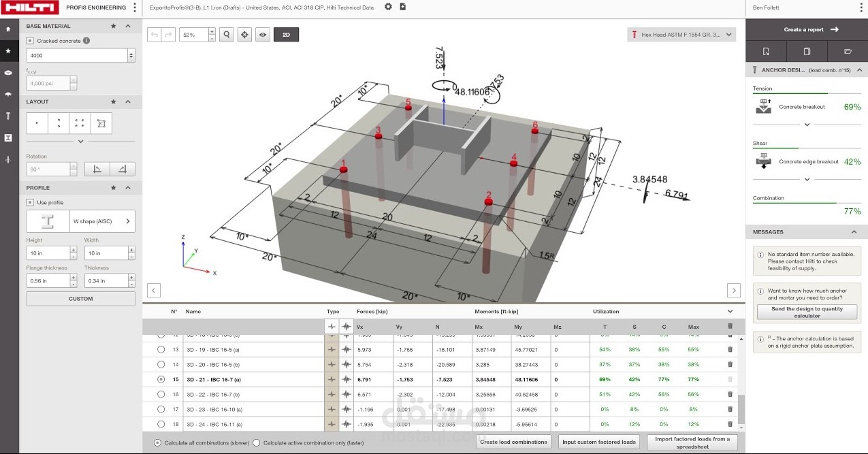Open Hex Head ASTM F 1554 anchor dropdown
This screenshot has width=868, height=454.
tap(681, 35)
